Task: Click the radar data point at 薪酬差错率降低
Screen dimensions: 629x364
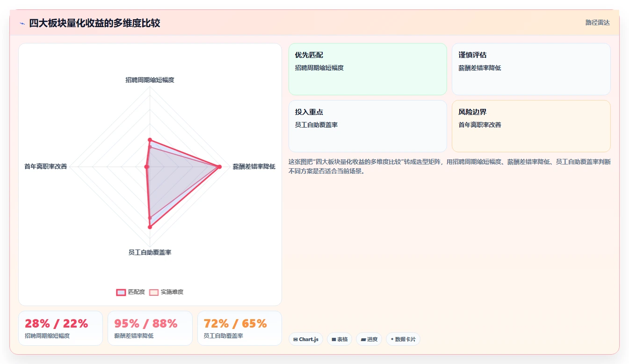Action: [x=219, y=167]
